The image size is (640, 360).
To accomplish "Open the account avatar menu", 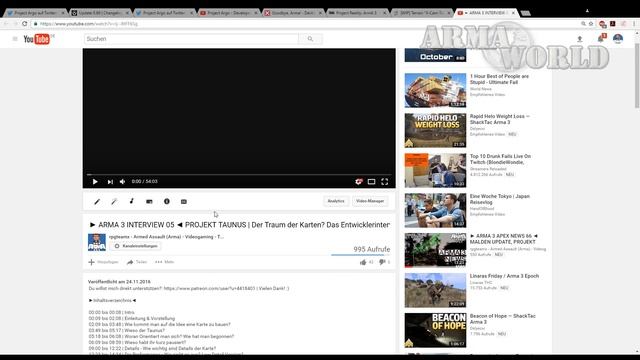I will coord(618,39).
